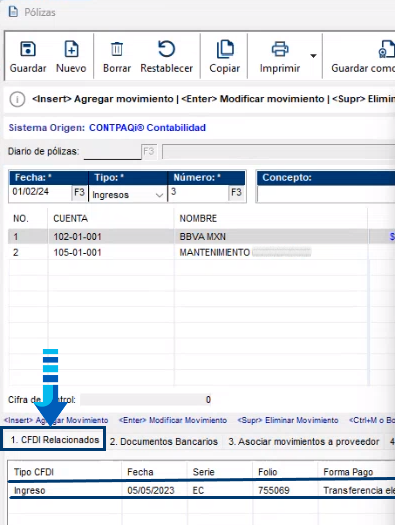Click the Transferencia forma pago cell
Viewport: 395px width, 525px height.
pyautogui.click(x=359, y=491)
